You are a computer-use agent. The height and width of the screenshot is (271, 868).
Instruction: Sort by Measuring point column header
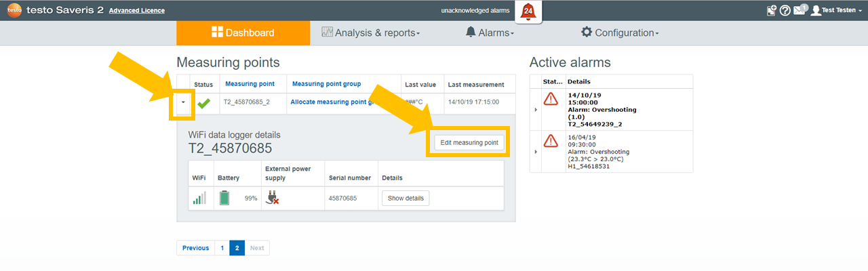click(x=250, y=84)
